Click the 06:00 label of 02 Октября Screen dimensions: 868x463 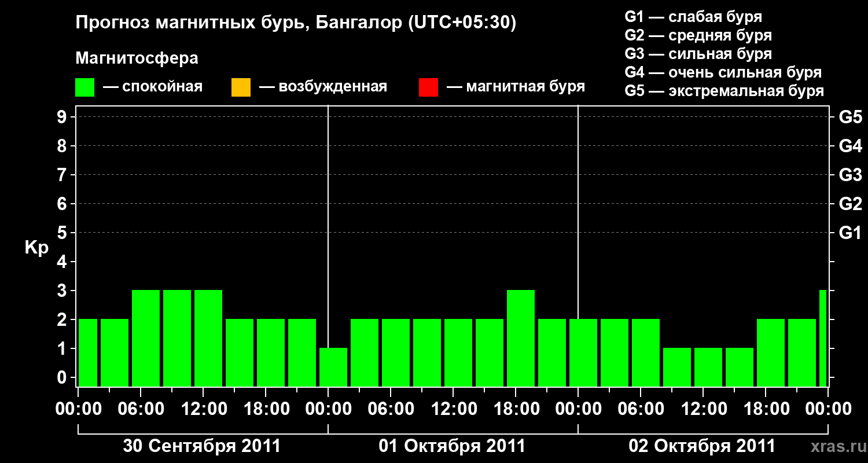click(x=641, y=409)
